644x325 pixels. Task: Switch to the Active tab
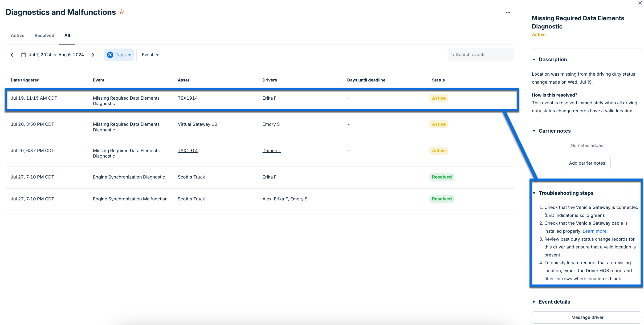pos(17,35)
